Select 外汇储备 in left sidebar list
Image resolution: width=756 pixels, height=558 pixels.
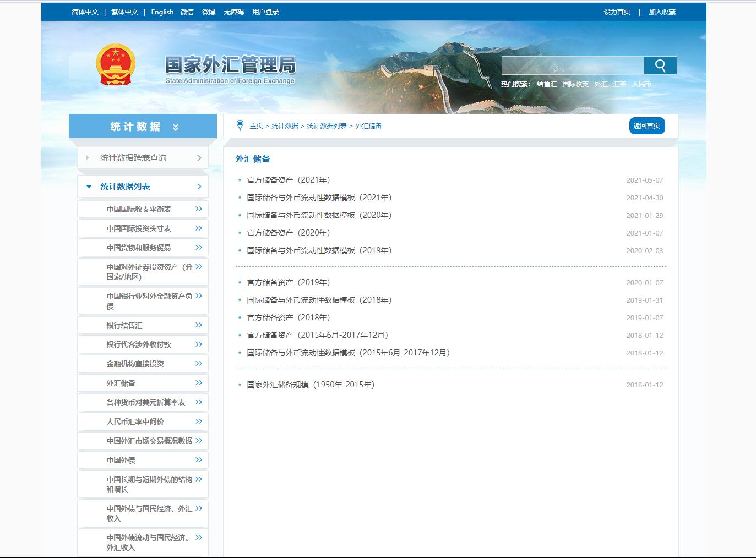[121, 383]
